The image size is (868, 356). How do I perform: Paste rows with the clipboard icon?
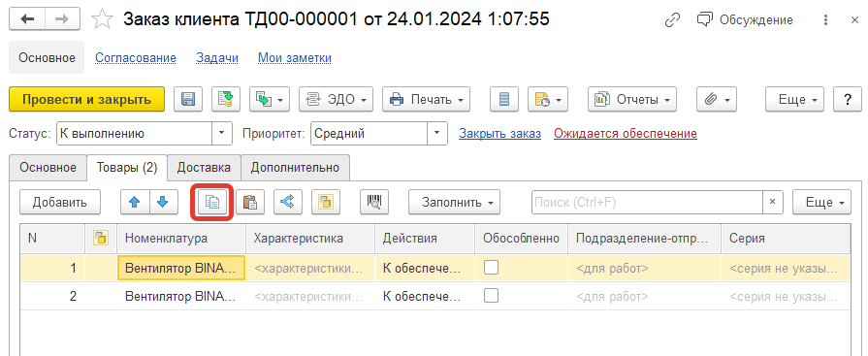[x=250, y=202]
